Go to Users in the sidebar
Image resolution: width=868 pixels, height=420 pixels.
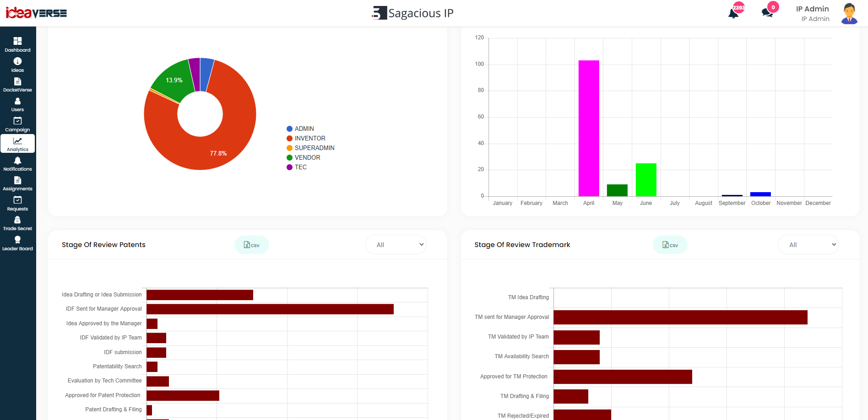click(17, 104)
